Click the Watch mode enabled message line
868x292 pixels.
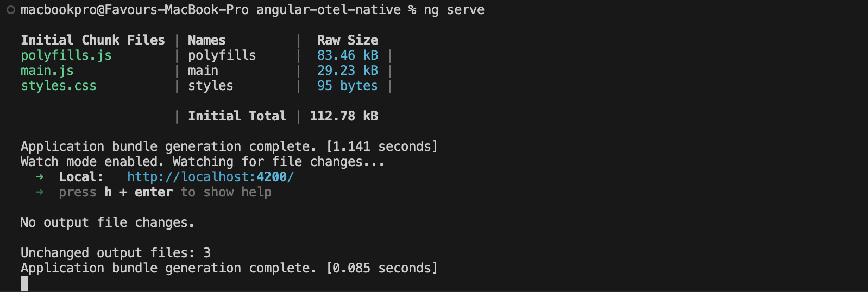(203, 162)
